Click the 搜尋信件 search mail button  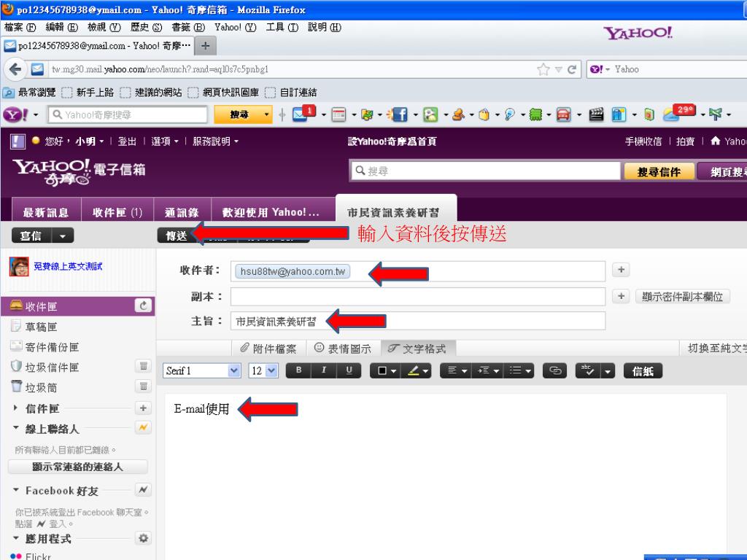[x=659, y=172]
